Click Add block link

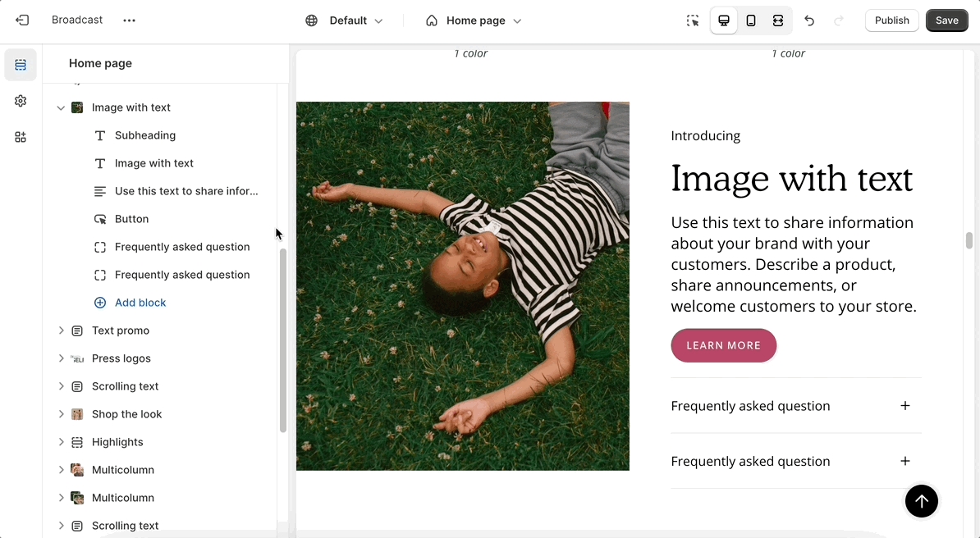point(140,303)
